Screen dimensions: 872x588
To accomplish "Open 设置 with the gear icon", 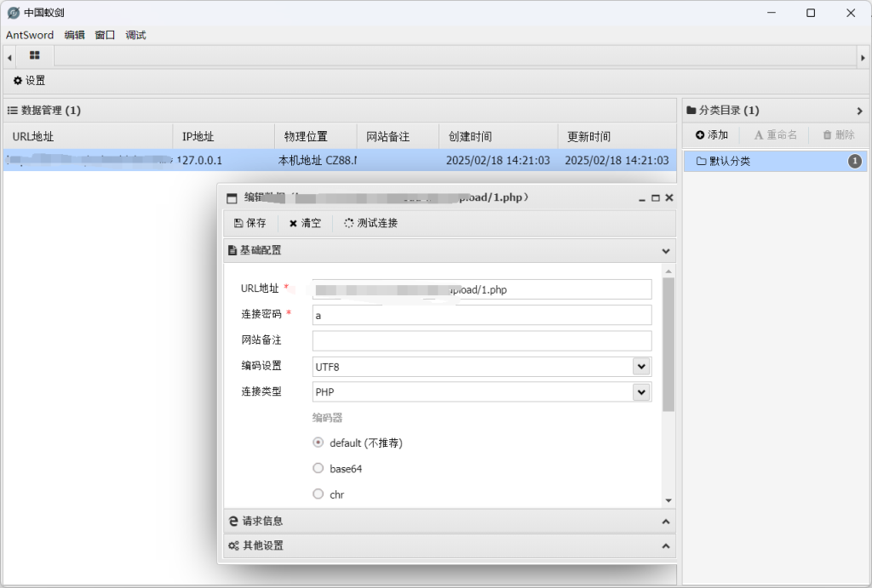I will (x=30, y=81).
